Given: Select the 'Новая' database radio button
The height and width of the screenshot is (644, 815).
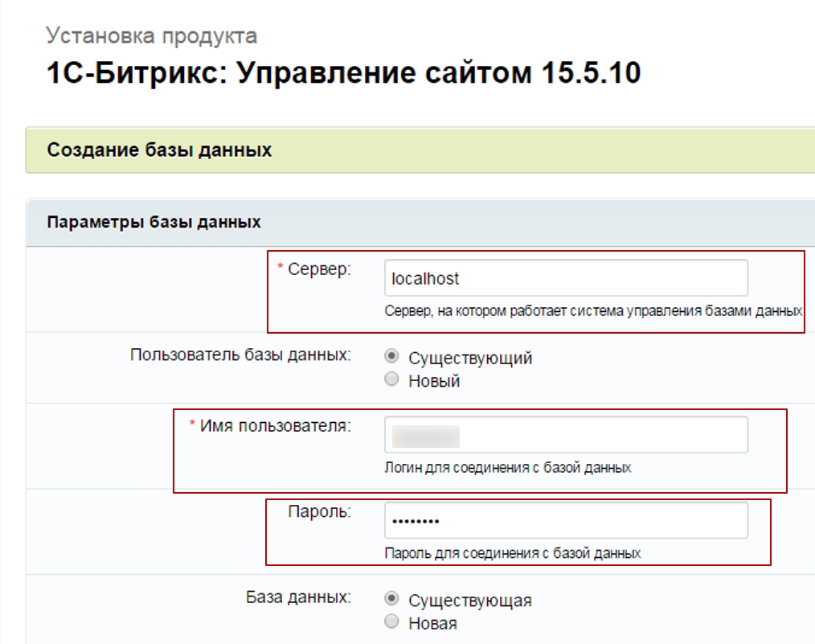Looking at the screenshot, I should point(391,621).
